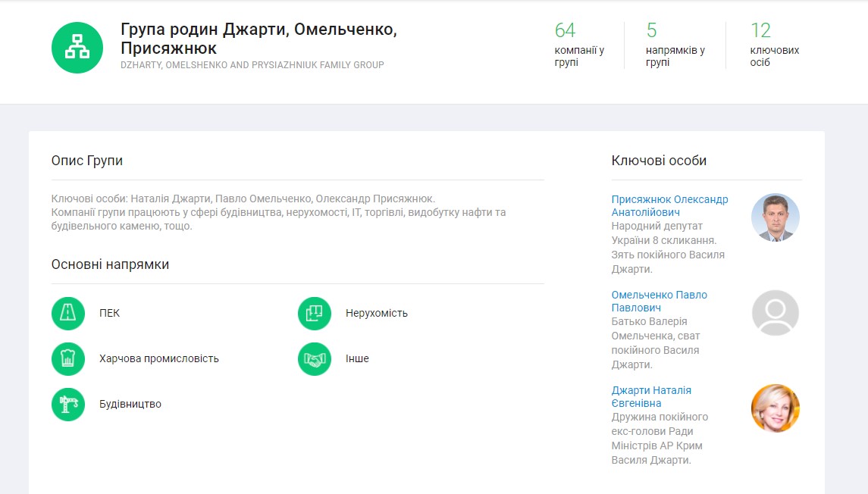Select the Нерухомість direction label
The width and height of the screenshot is (868, 494).
(376, 314)
